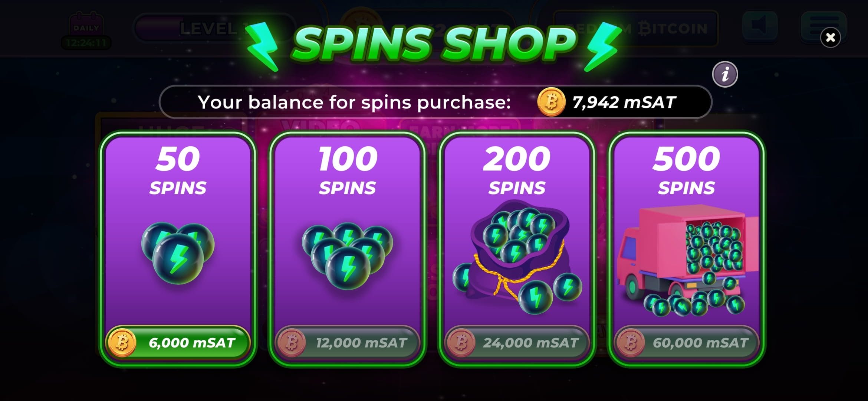868x401 pixels.
Task: Select the purple sack of spins
Action: pos(517,257)
